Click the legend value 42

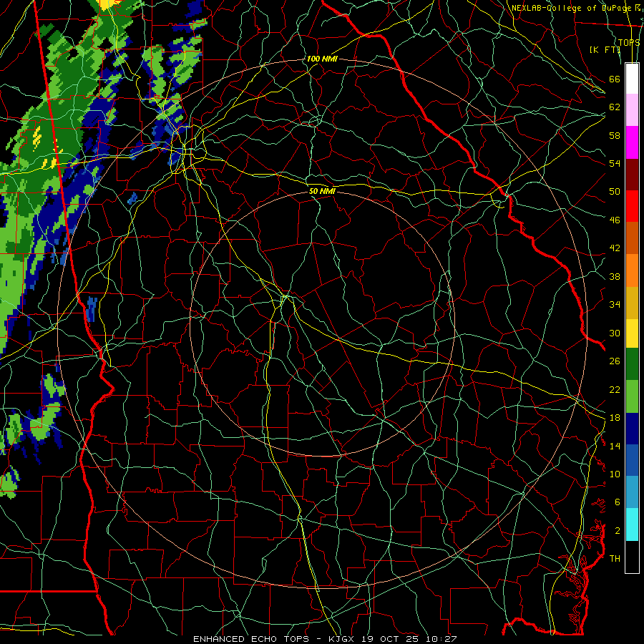click(x=615, y=248)
